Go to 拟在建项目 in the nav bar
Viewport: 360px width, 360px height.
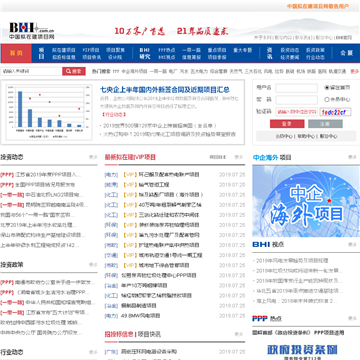pyautogui.click(x=63, y=50)
